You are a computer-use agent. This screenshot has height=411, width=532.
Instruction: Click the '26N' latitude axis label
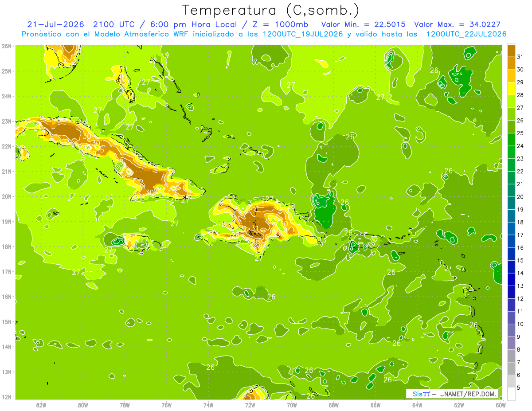pyautogui.click(x=7, y=46)
